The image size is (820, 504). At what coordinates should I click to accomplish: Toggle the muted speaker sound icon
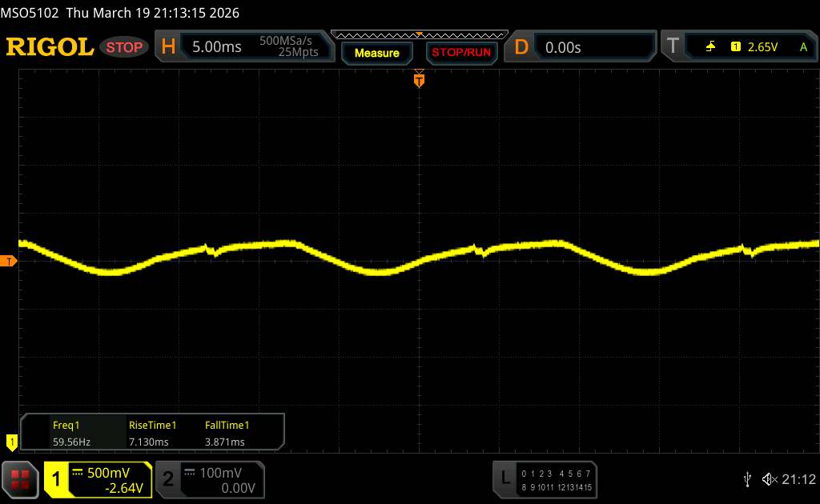769,479
